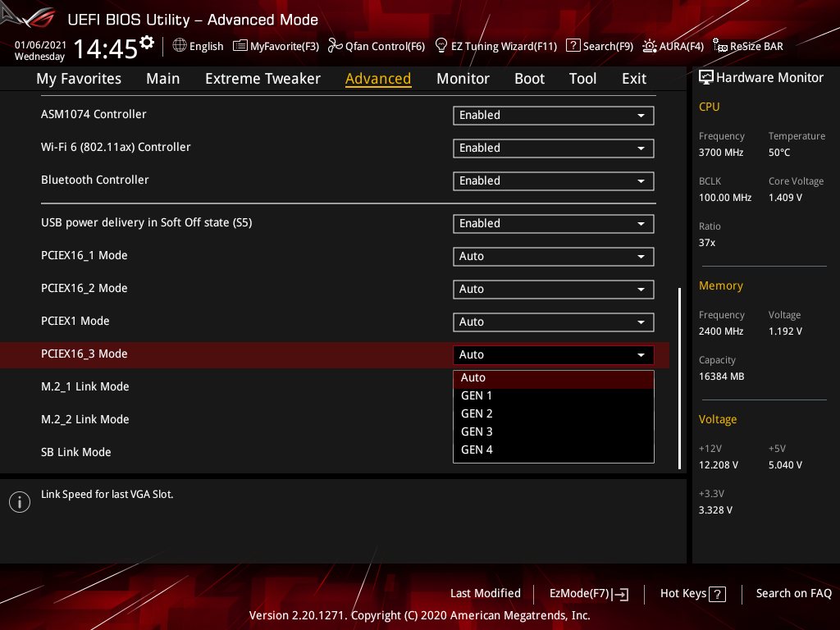Viewport: 840px width, 630px height.
Task: Open settings via gear icon beside clock
Action: coord(147,43)
